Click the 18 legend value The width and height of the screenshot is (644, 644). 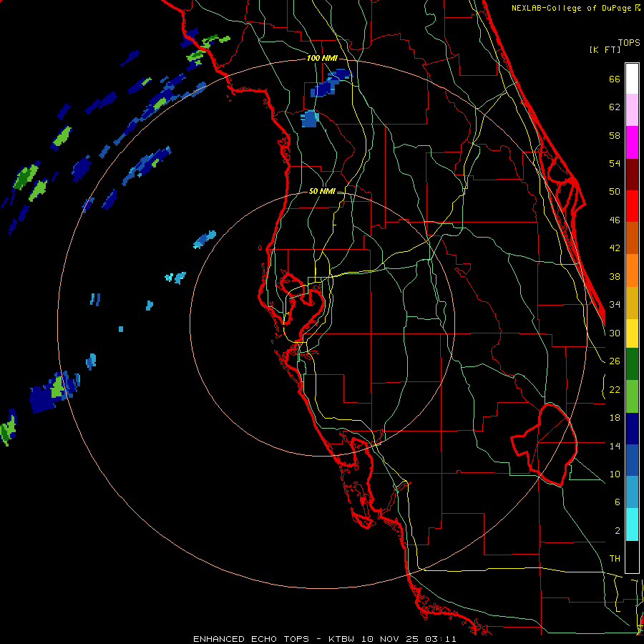[615, 418]
